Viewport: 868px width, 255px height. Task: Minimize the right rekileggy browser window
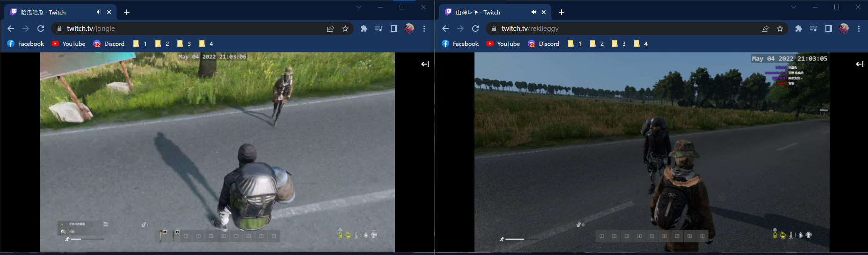pos(815,7)
